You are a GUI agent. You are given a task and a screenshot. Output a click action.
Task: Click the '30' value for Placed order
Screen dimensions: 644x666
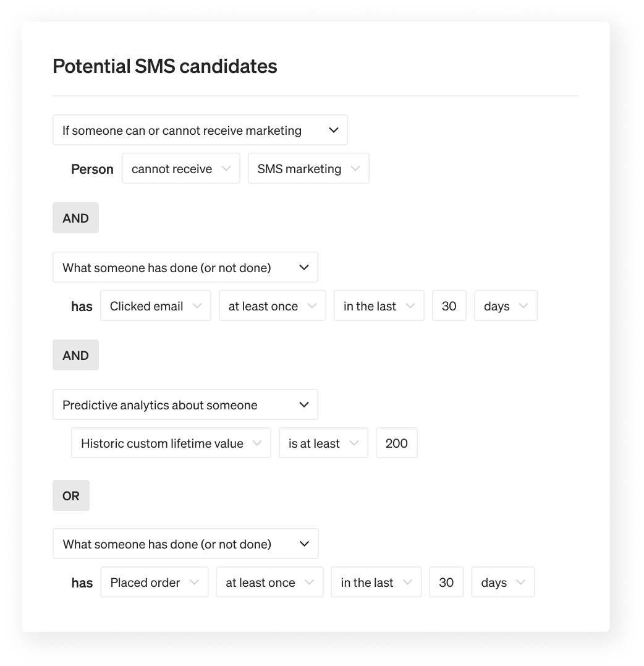point(446,582)
